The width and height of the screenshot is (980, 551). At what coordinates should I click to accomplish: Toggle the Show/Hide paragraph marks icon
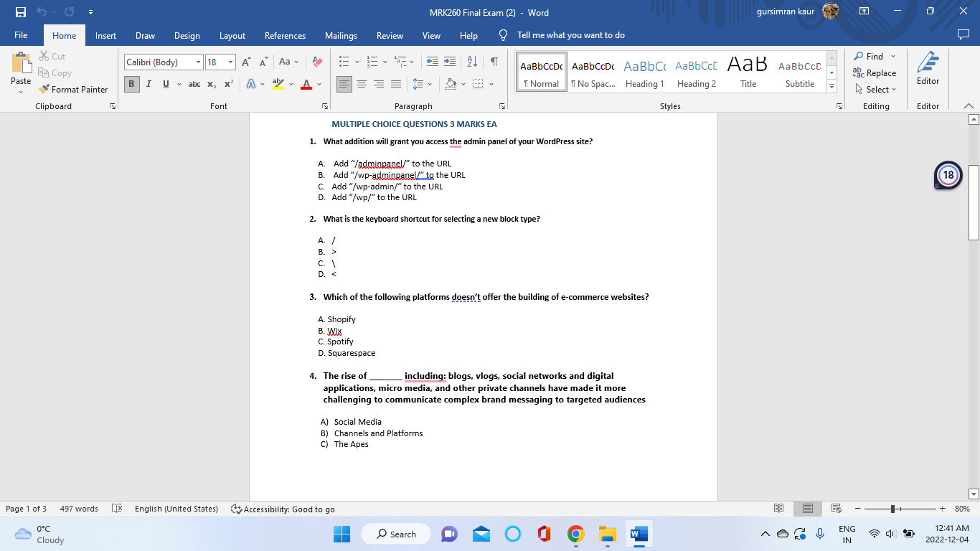coord(493,62)
